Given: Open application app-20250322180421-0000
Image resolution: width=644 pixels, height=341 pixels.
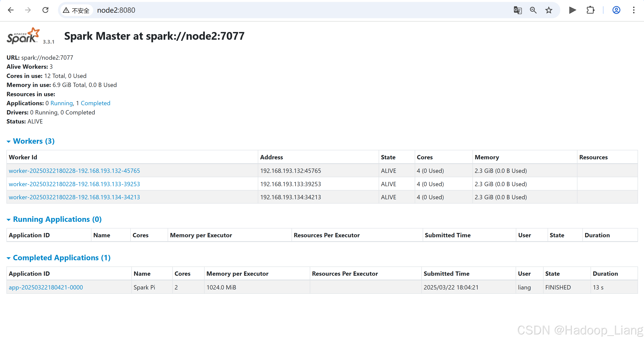Looking at the screenshot, I should [x=46, y=288].
